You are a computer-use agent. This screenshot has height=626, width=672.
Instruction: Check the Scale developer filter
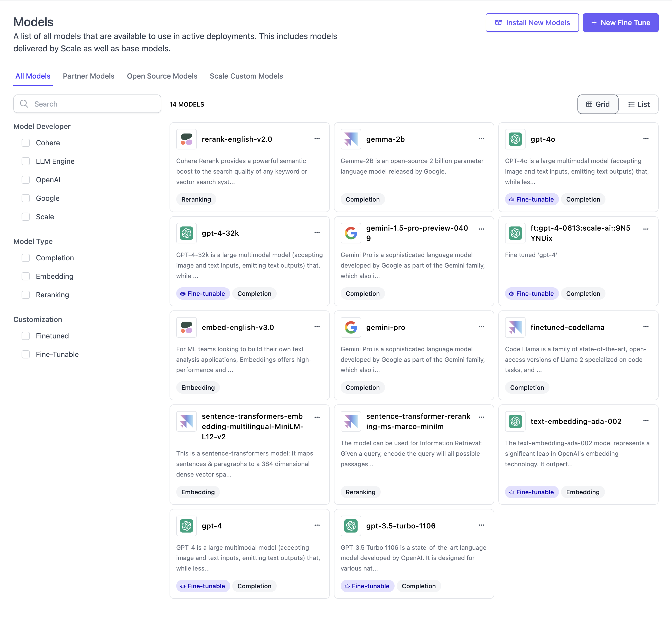click(x=26, y=217)
